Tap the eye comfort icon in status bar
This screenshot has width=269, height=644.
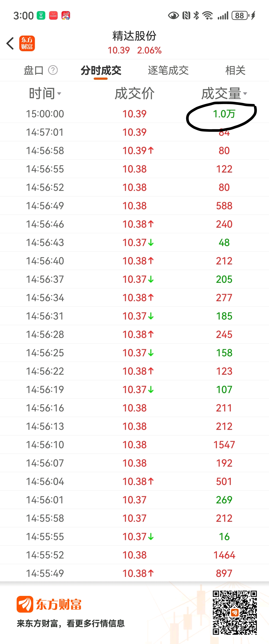(173, 16)
